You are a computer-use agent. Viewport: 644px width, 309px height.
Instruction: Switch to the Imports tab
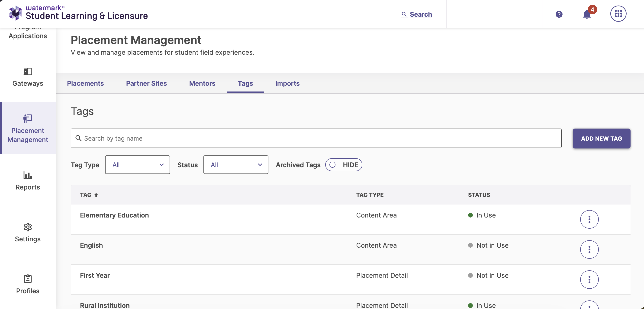click(x=287, y=83)
